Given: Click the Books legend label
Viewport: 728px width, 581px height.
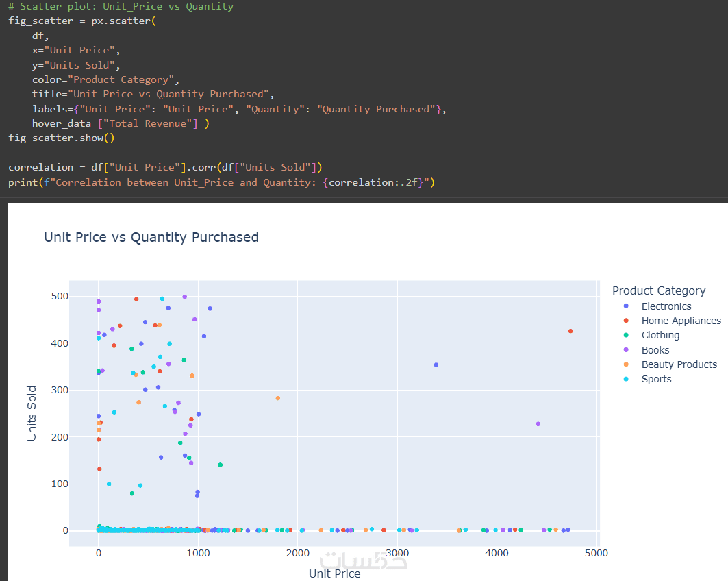Looking at the screenshot, I should click(655, 350).
